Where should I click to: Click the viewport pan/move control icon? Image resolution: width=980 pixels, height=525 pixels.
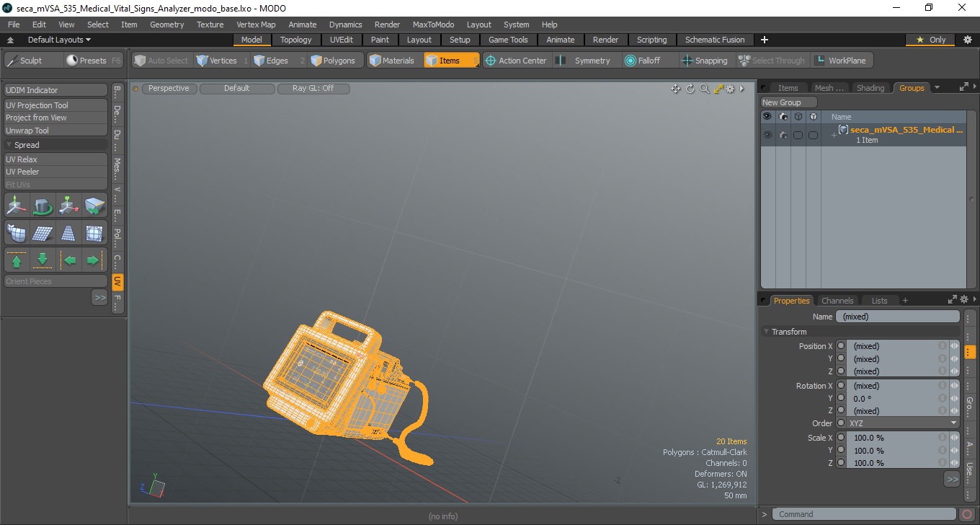(675, 89)
